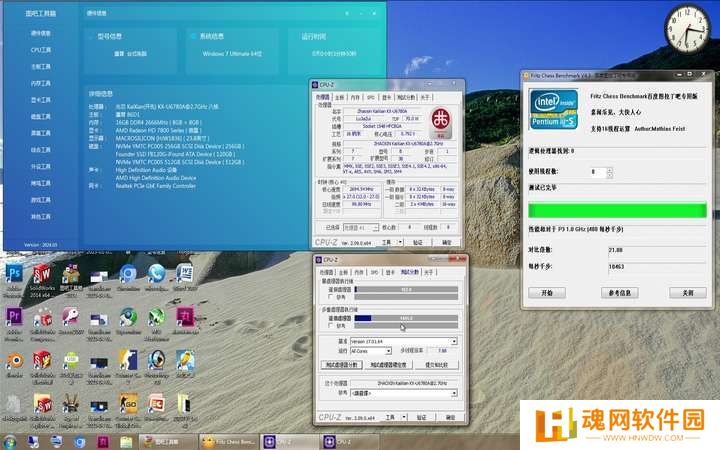Select 内存工具 in the toolbox sidebar
Screen dimensions: 720x450
[x=41, y=83]
